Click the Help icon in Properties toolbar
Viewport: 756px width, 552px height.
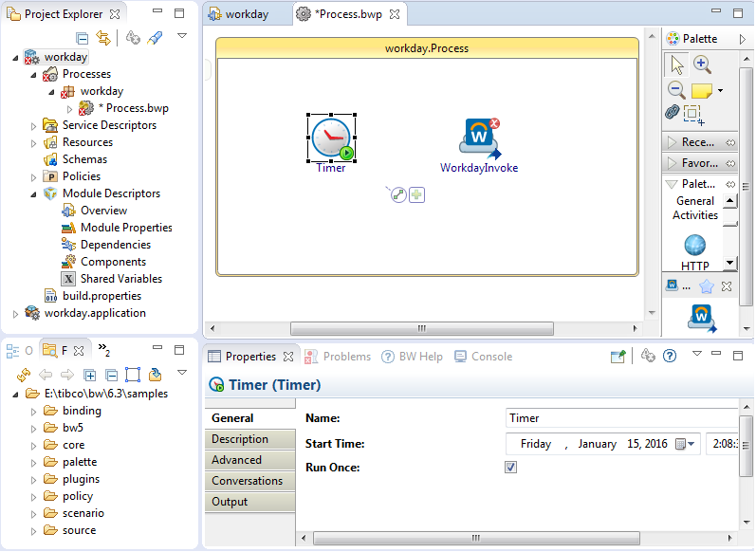pos(670,357)
